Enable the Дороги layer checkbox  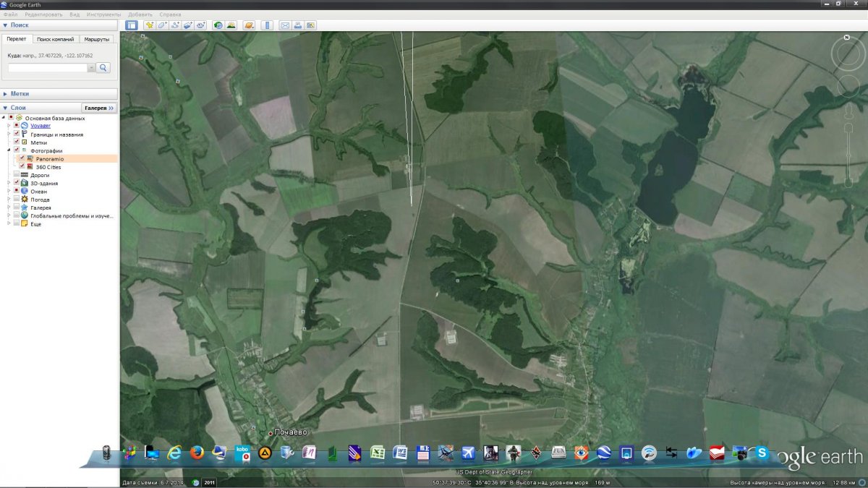click(x=16, y=175)
